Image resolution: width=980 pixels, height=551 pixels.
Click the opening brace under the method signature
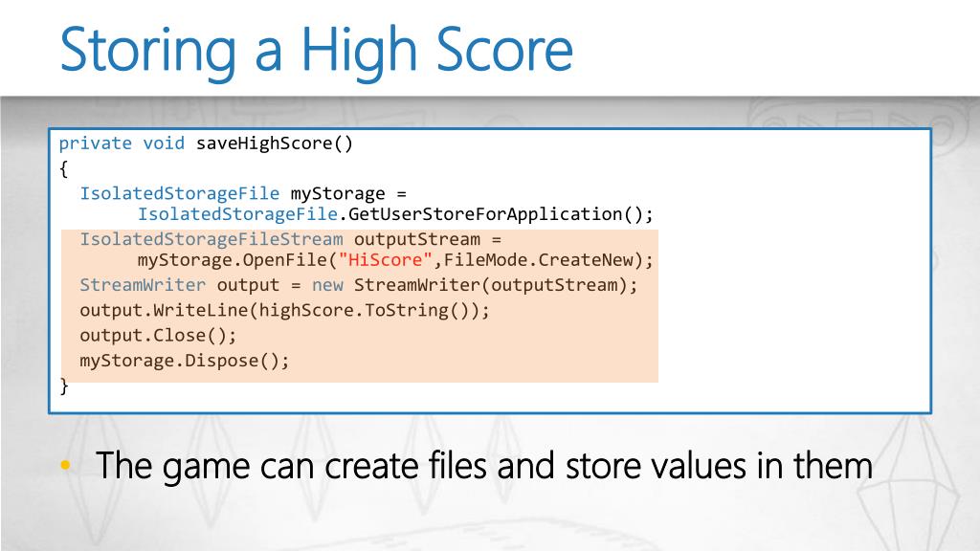(64, 168)
